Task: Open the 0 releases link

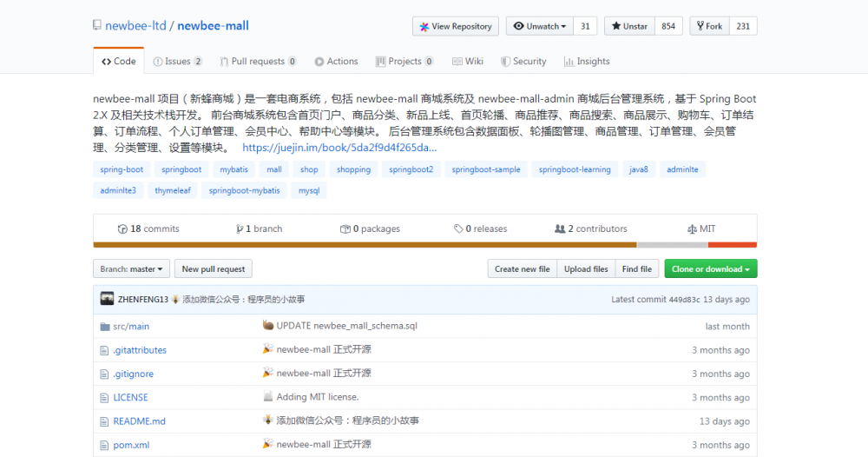Action: coord(480,228)
